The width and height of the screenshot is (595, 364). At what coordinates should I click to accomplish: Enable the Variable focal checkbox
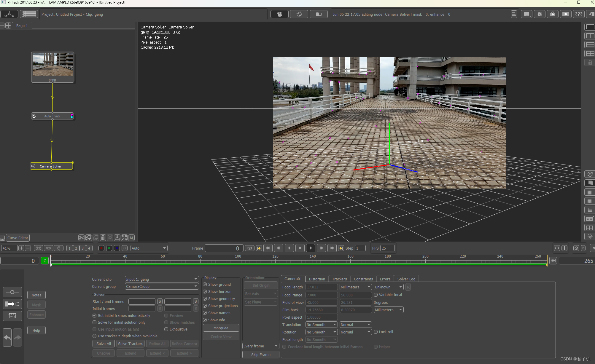point(376,295)
